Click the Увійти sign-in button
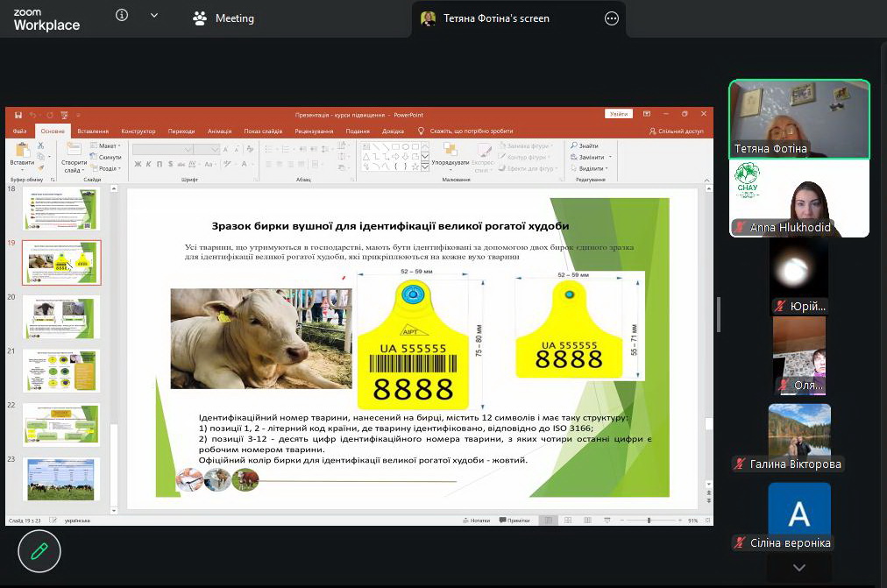Viewport: 887px width, 588px height. 618,114
